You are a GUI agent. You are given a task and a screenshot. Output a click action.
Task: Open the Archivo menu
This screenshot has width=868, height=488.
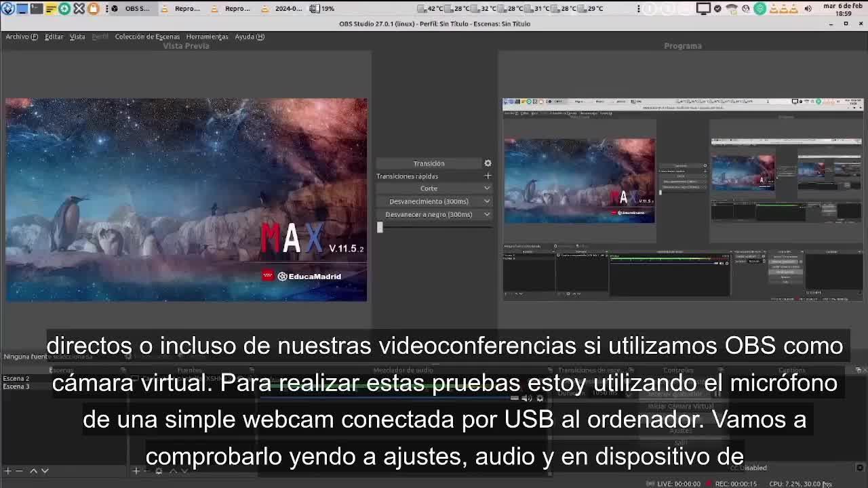(22, 37)
